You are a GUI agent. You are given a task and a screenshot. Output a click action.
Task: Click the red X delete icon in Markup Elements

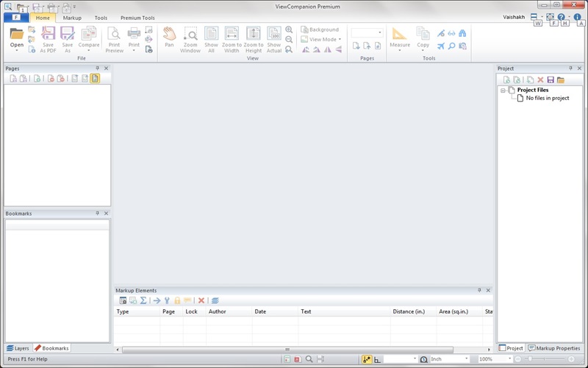(x=201, y=300)
